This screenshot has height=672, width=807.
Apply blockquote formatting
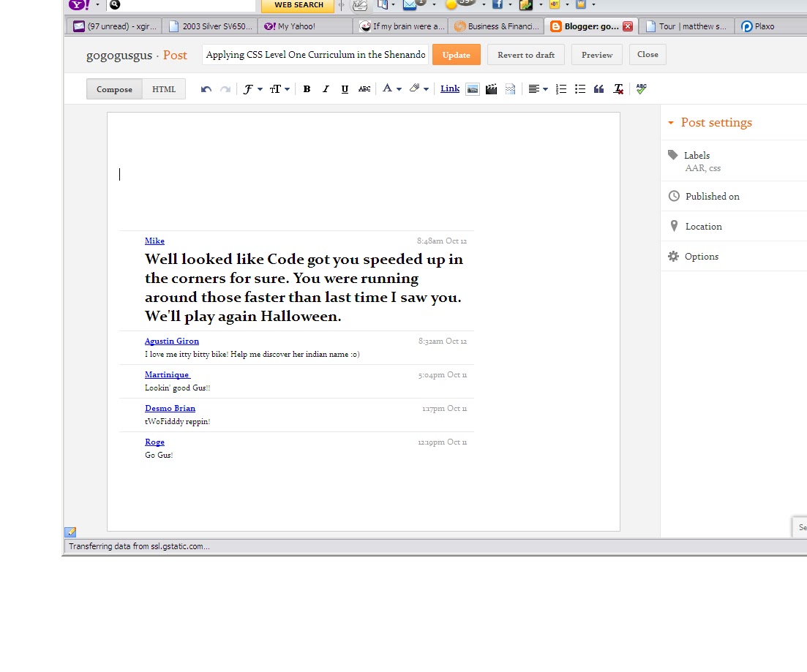(x=599, y=89)
